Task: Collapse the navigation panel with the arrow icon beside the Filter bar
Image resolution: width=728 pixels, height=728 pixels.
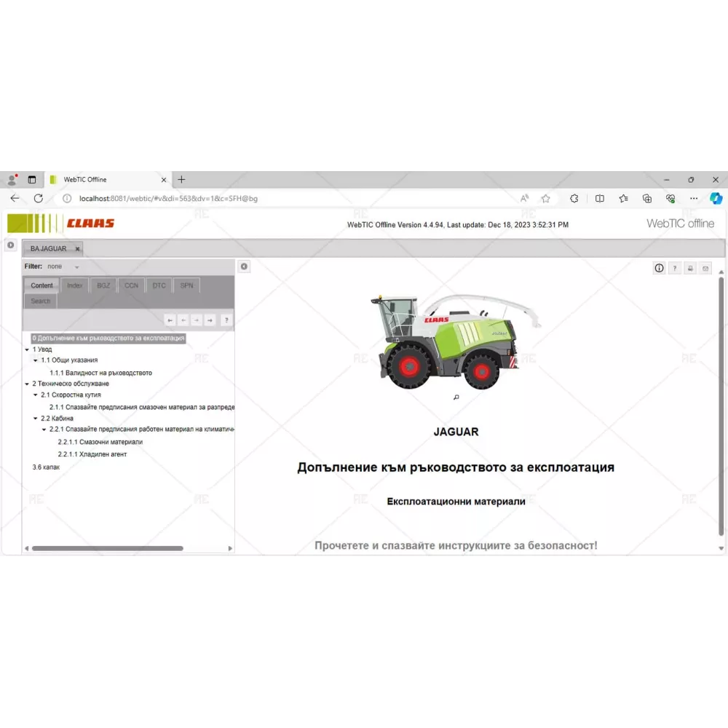Action: coord(244,266)
